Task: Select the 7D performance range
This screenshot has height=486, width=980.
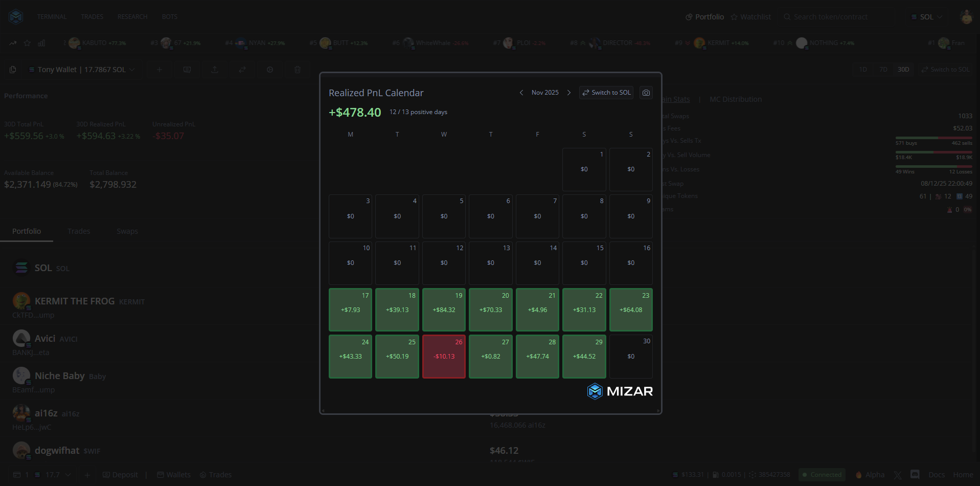Action: (883, 70)
